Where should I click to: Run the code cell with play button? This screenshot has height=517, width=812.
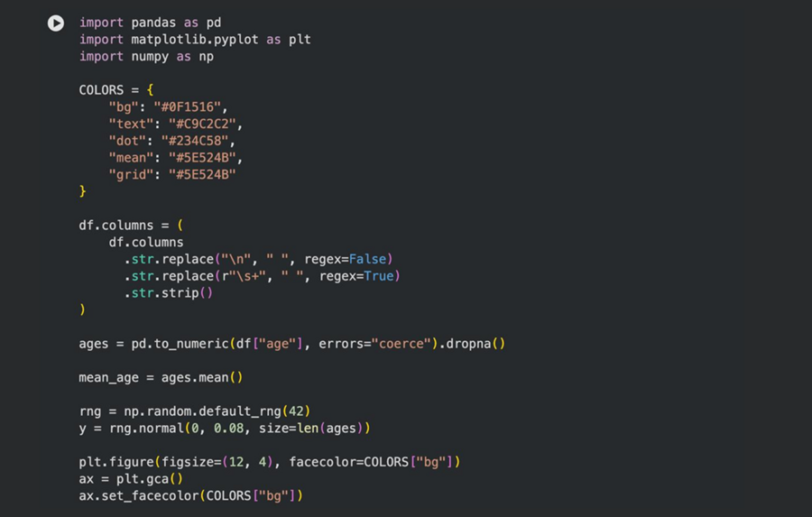(56, 23)
